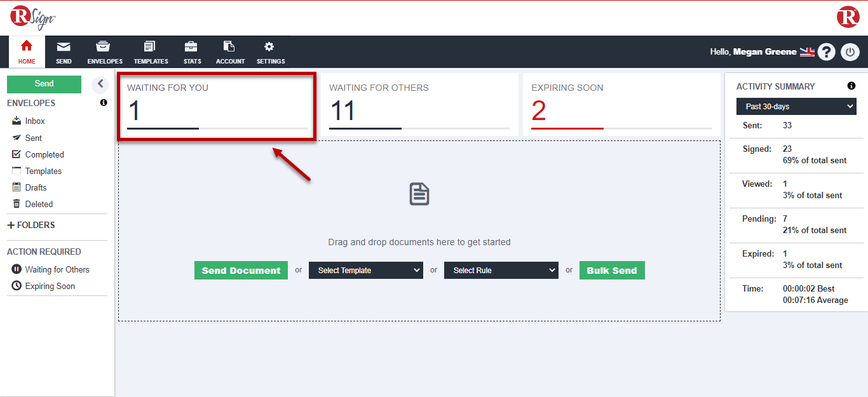Open the Account navigation tab
Image resolution: width=868 pixels, height=397 pixels.
pyautogui.click(x=230, y=52)
